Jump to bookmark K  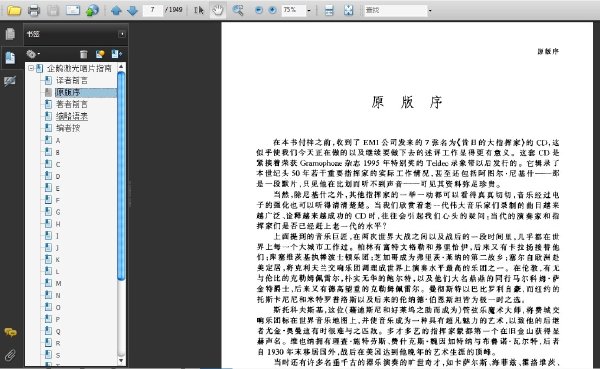58,260
